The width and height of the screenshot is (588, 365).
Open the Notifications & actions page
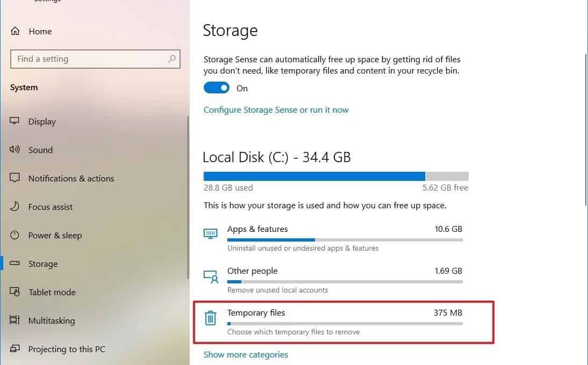click(71, 179)
